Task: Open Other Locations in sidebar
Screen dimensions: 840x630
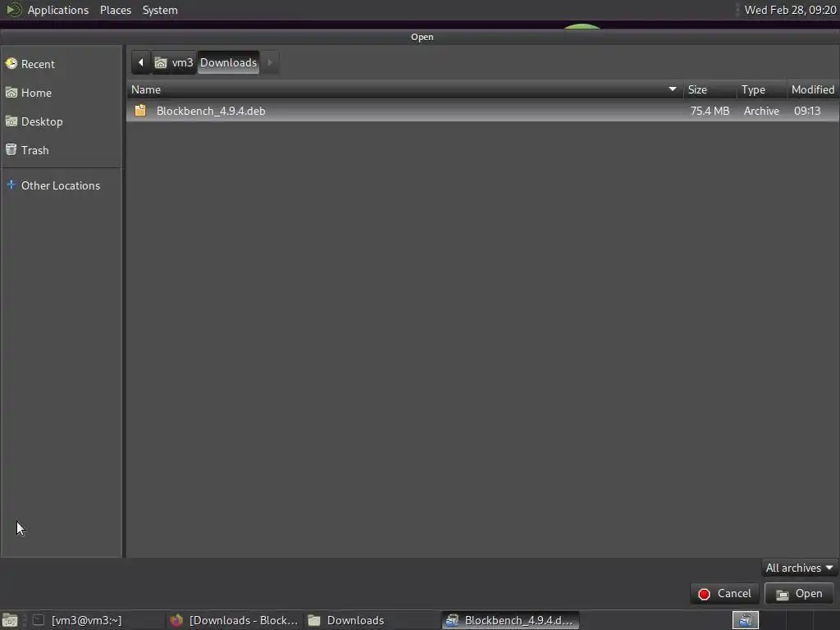Action: click(x=61, y=185)
